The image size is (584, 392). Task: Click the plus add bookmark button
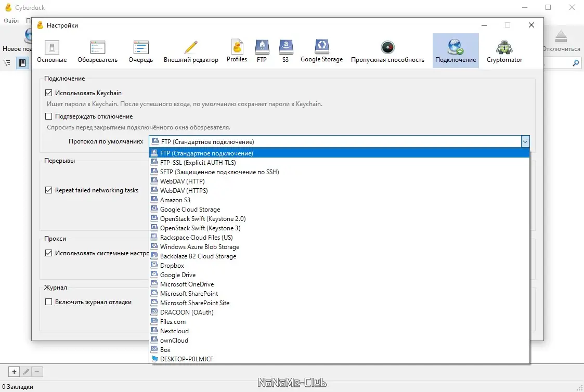pyautogui.click(x=14, y=372)
